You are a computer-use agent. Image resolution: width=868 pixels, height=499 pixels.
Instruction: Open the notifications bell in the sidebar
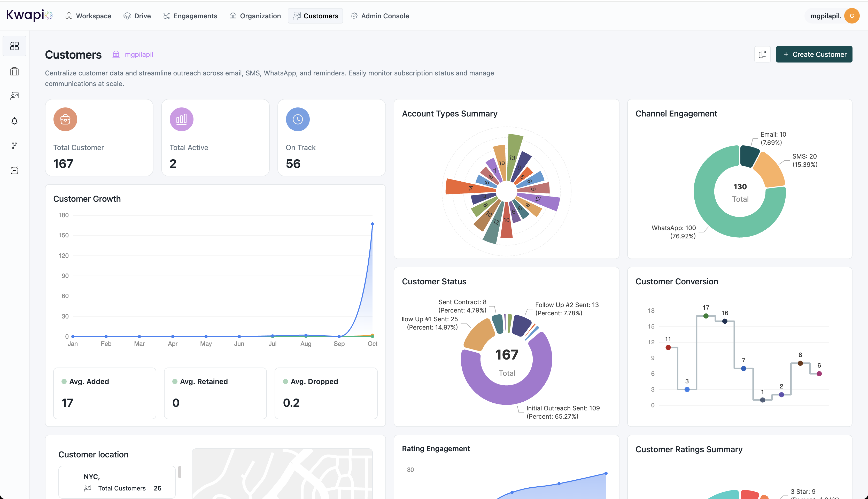point(14,121)
